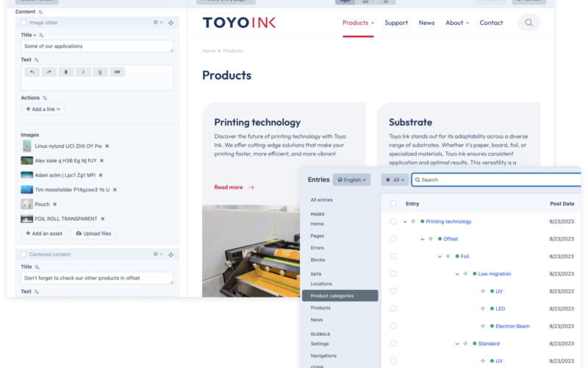The image size is (588, 368).
Task: Go to Support in site navigation
Action: [x=396, y=23]
